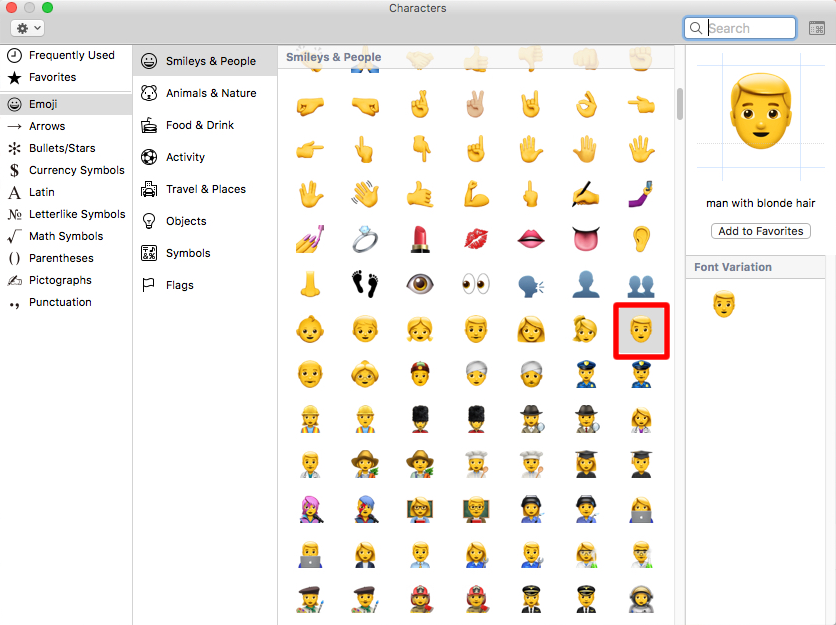This screenshot has width=836, height=625.
Task: Open the Travel & Places category
Action: tap(205, 189)
